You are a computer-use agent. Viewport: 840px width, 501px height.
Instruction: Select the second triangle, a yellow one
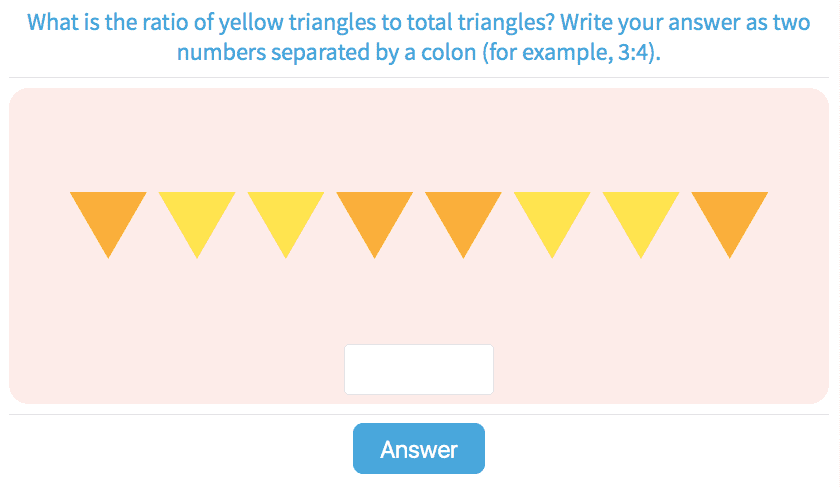point(197,216)
